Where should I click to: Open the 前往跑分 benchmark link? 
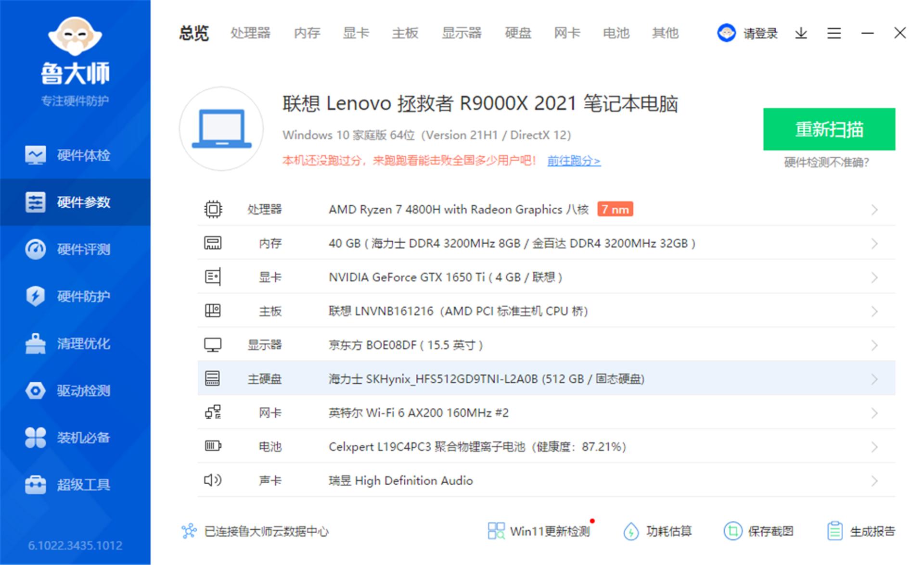coord(574,161)
